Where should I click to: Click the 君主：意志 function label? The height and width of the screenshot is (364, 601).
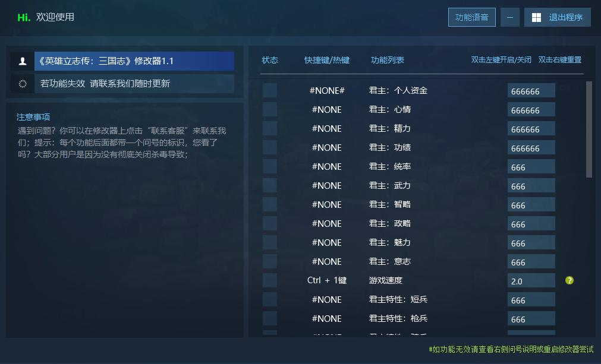[389, 261]
